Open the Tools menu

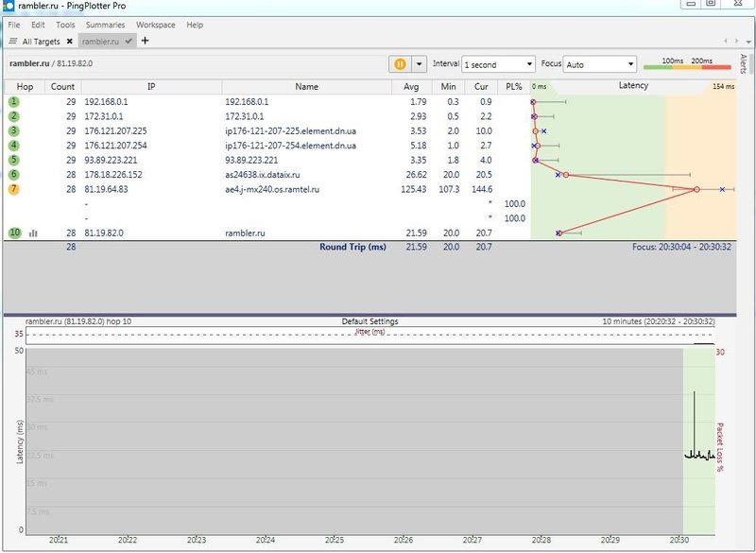[65, 25]
